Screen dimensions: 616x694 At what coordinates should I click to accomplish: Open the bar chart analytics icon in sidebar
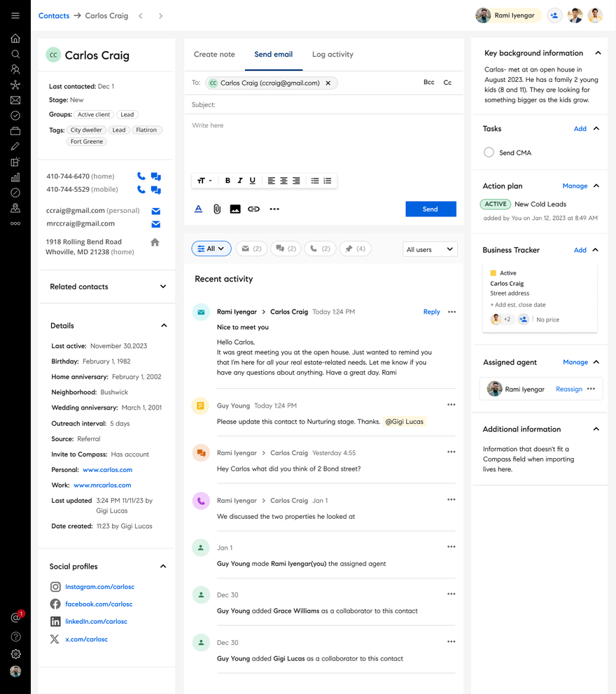[15, 177]
